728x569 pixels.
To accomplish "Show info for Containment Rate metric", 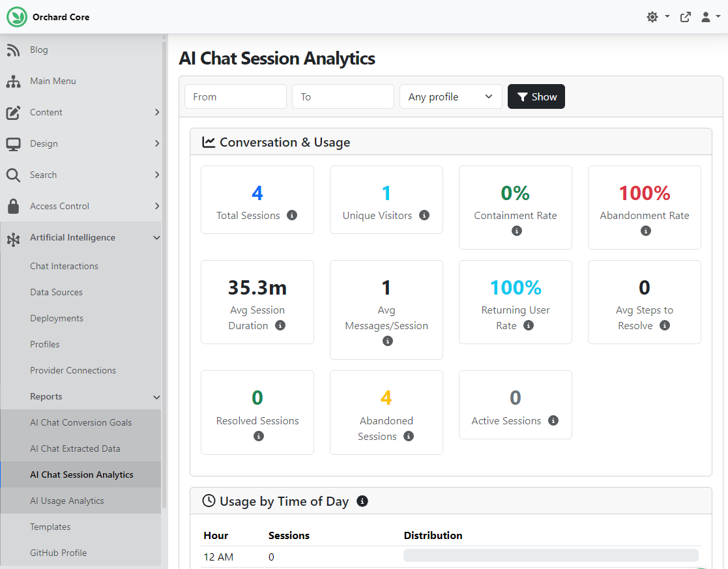I will pyautogui.click(x=517, y=231).
